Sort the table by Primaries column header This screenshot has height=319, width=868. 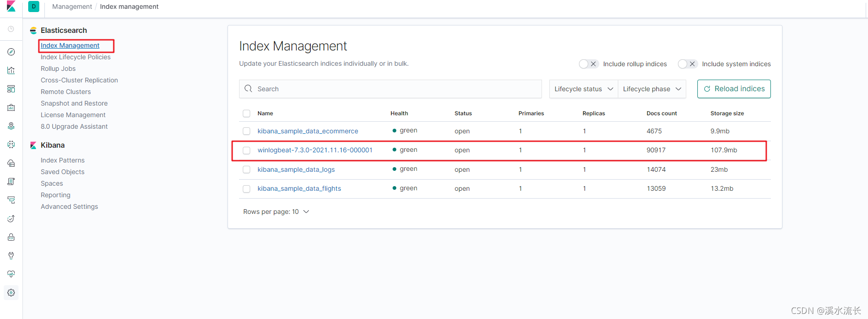tap(531, 113)
